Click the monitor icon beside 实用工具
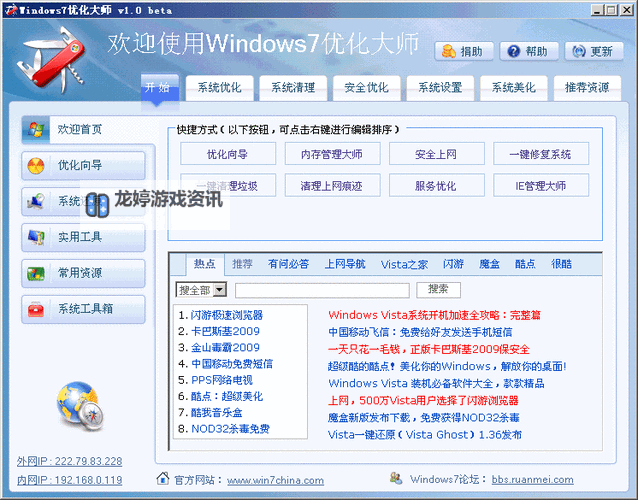Image resolution: width=638 pixels, height=500 pixels. coord(36,237)
